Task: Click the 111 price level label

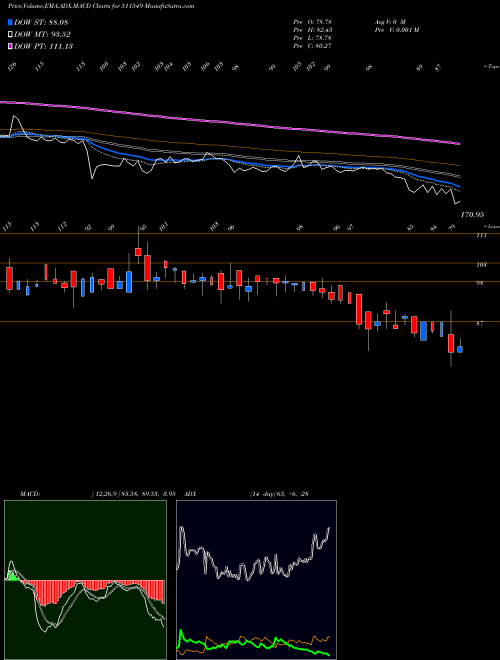Action: coord(481,235)
